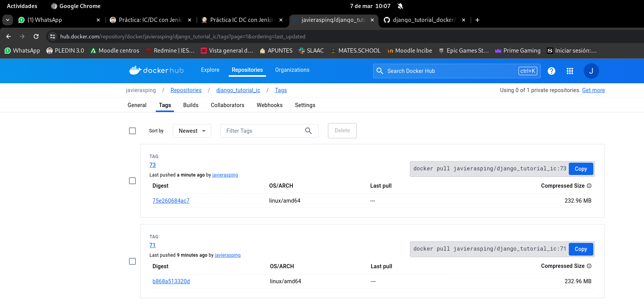The width and height of the screenshot is (644, 307).
Task: Open the Epic Games Store bookmark
Action: tap(464, 51)
